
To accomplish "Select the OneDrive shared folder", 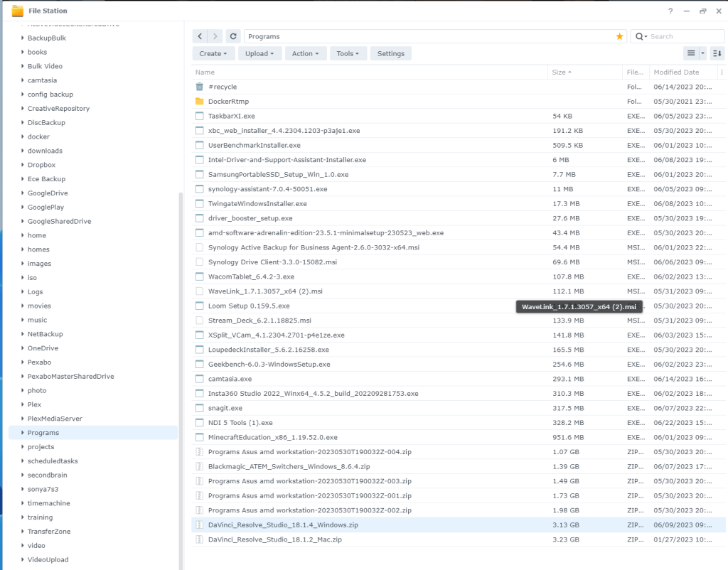I will click(43, 348).
